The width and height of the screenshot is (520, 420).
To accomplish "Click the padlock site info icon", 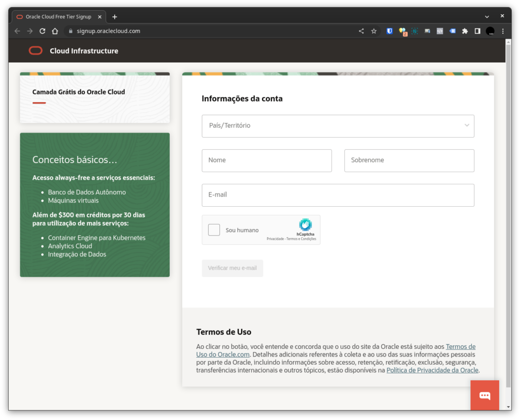I will [70, 31].
